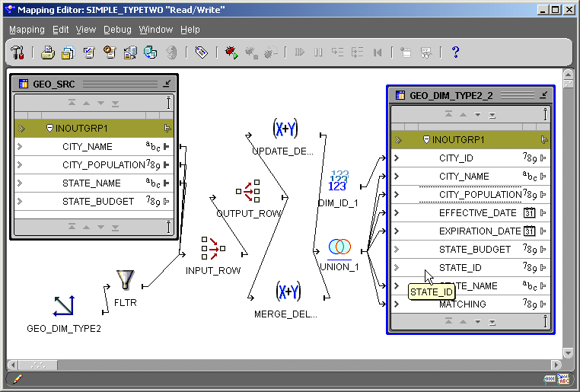Open the Mapping menu
The height and width of the screenshot is (392, 580).
pyautogui.click(x=27, y=30)
